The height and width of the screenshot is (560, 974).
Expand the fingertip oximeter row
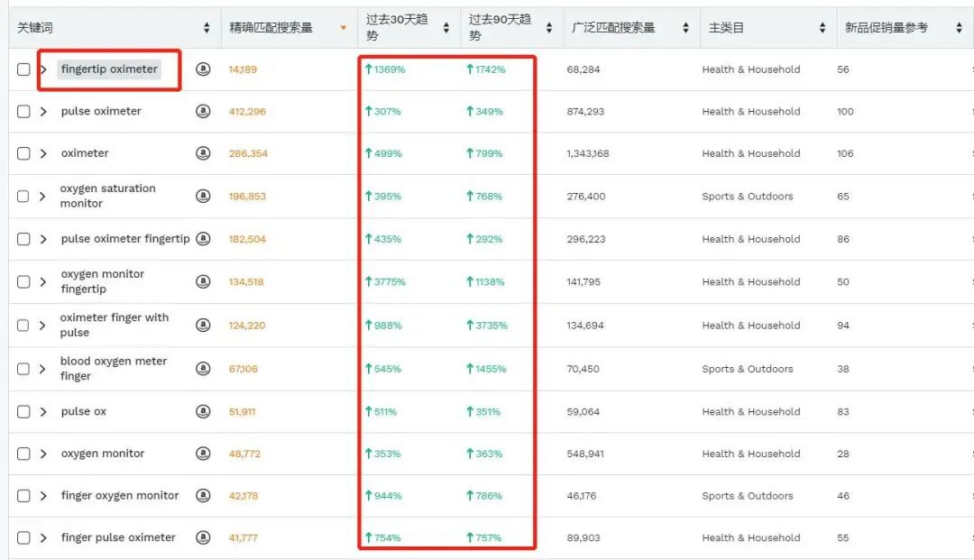(x=41, y=69)
